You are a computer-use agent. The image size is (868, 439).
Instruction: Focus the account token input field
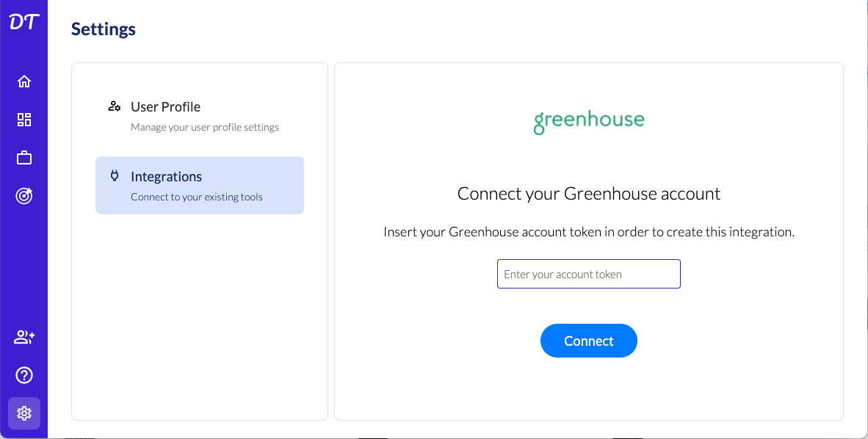[x=588, y=274]
